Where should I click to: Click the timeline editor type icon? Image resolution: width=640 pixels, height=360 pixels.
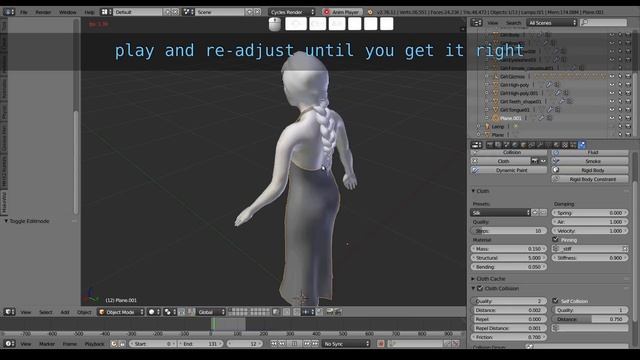point(9,344)
